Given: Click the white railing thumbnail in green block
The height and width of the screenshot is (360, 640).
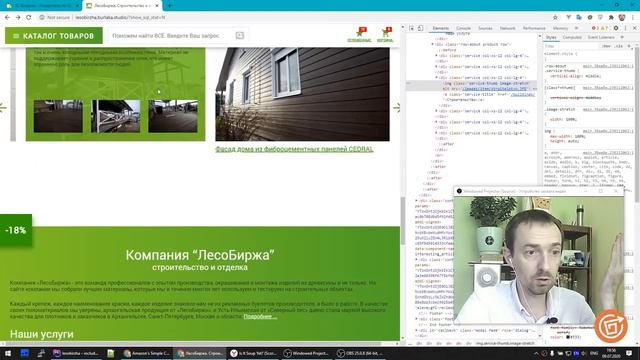Looking at the screenshot, I should tap(116, 116).
